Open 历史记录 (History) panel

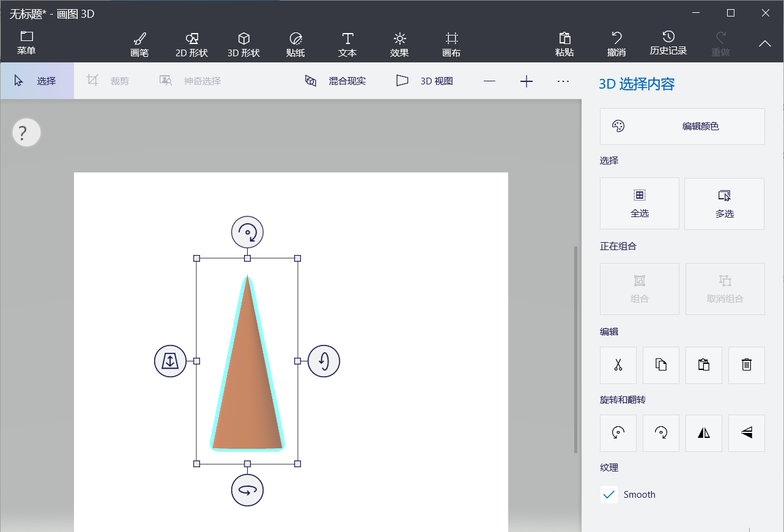pyautogui.click(x=668, y=44)
